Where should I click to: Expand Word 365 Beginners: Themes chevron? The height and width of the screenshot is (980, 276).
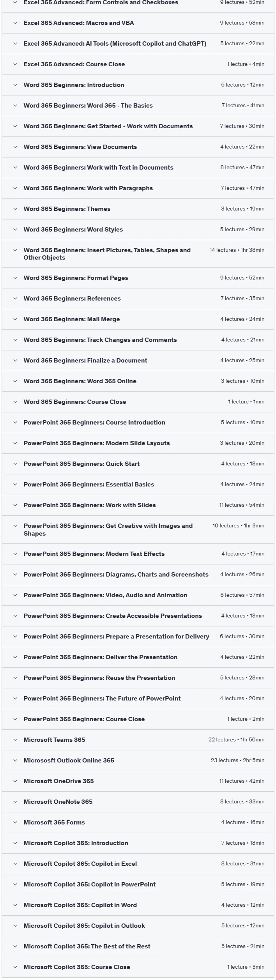(15, 209)
